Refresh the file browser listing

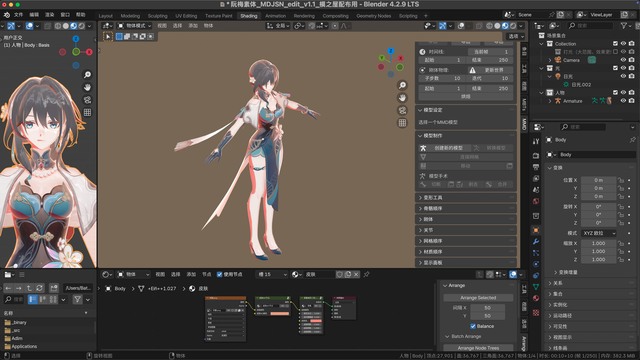[x=39, y=288]
